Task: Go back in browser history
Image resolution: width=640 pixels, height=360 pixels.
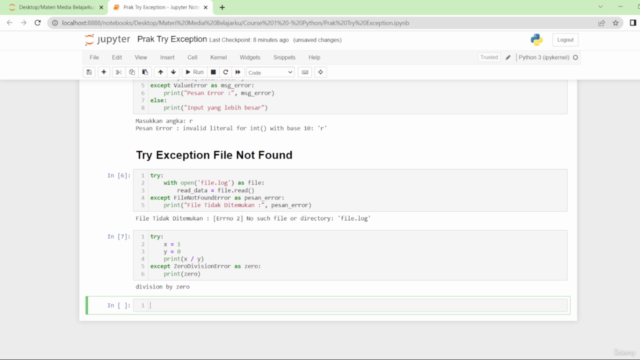Action: click(x=9, y=23)
